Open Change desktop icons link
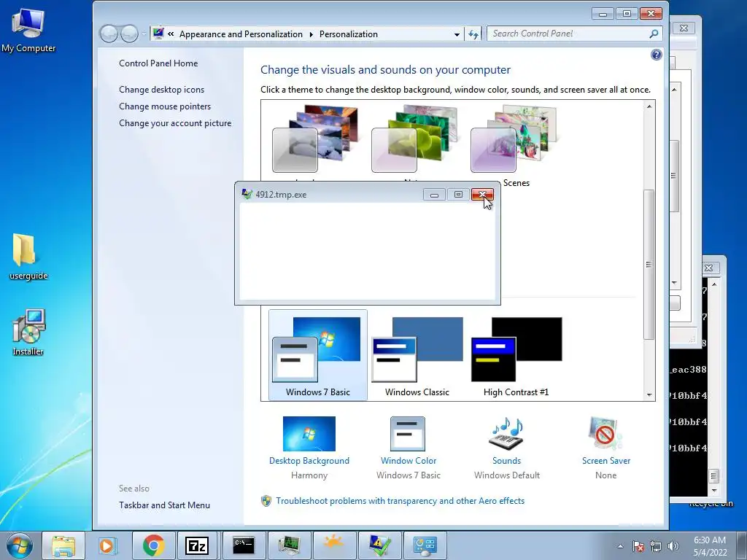 161,90
